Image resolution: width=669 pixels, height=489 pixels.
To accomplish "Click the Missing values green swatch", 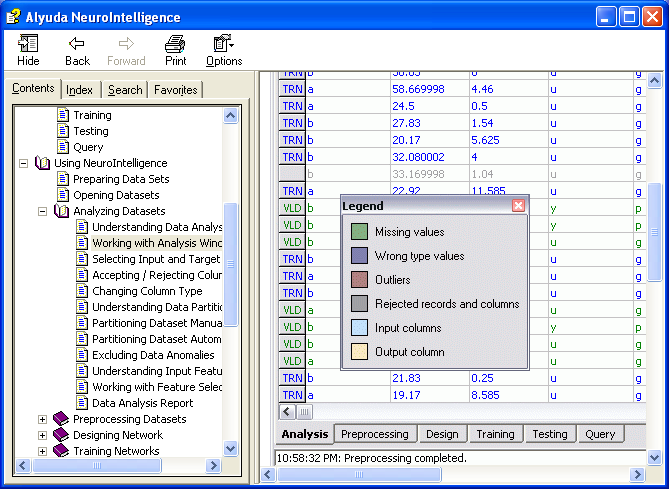I will coord(359,232).
